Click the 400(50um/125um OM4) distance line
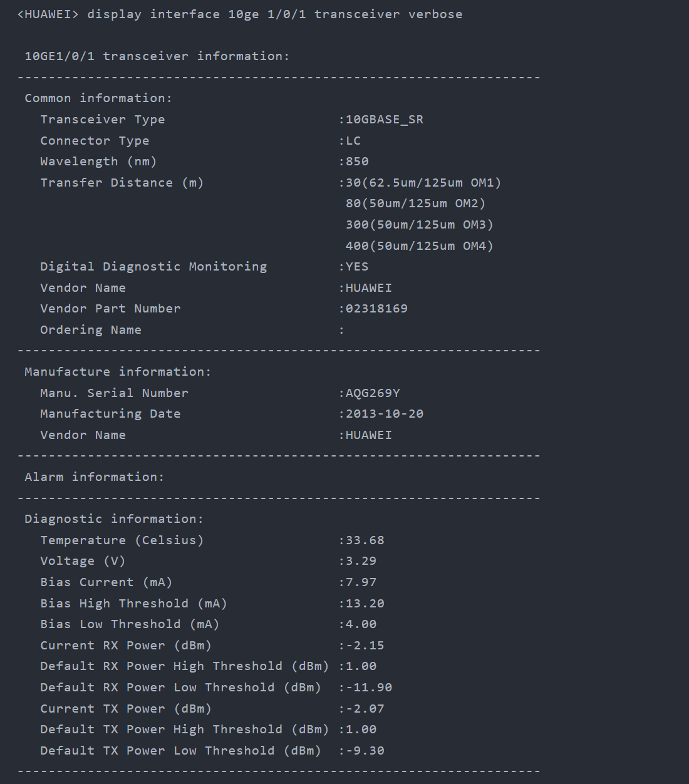Viewport: 689px width, 784px height. (x=419, y=246)
